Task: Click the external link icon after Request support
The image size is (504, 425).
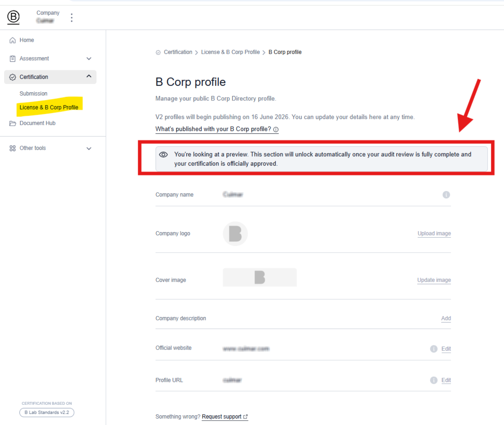Action: tap(246, 417)
